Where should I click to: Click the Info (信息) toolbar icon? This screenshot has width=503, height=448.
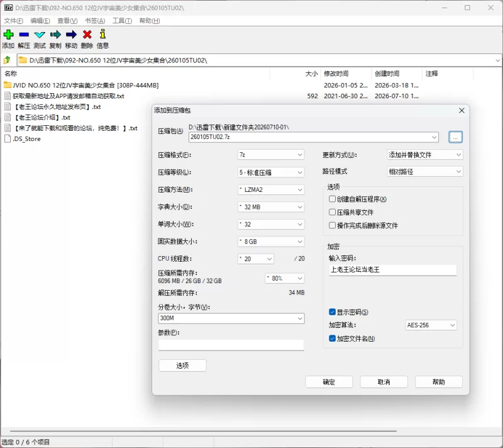pyautogui.click(x=102, y=34)
